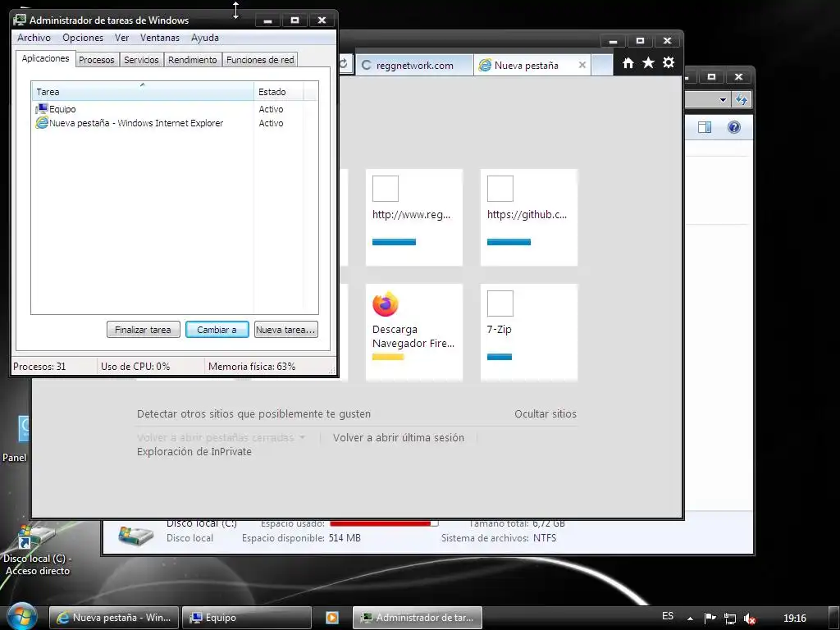Click Show desktop strip at taskbar end
This screenshot has height=630, width=840.
click(x=834, y=618)
